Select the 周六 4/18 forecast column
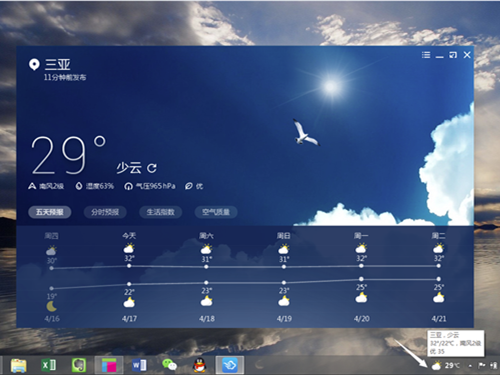This screenshot has height=375, width=500. coord(206,277)
